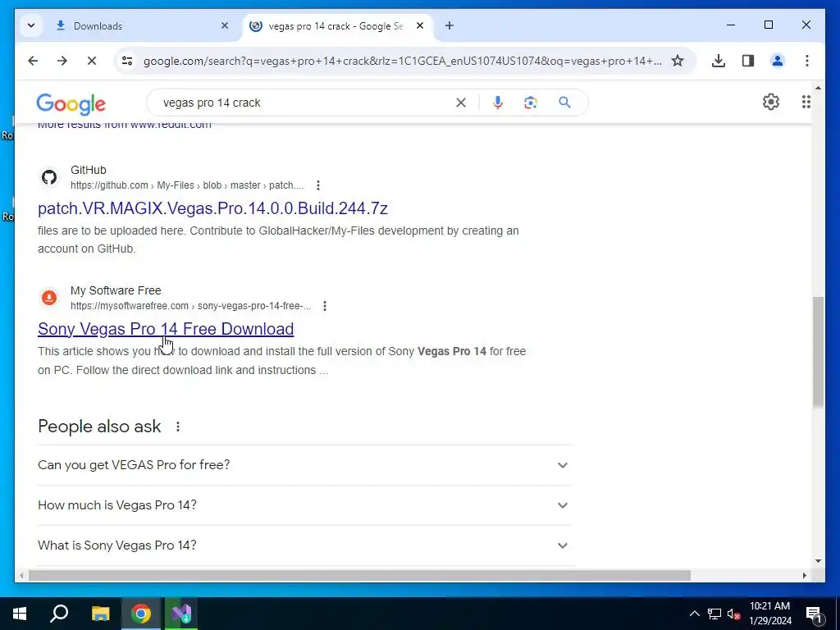Open Google search settings gear
This screenshot has height=630, width=840.
pyautogui.click(x=771, y=102)
